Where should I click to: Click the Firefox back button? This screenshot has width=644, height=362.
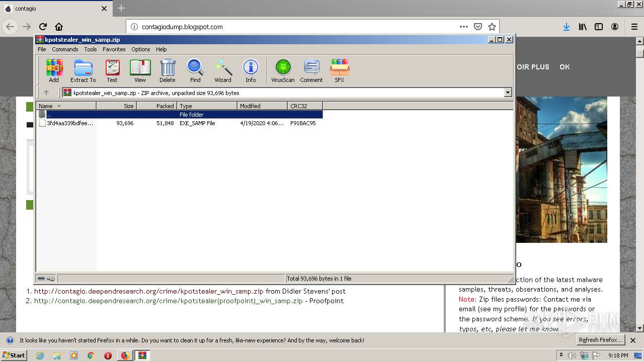(x=10, y=27)
